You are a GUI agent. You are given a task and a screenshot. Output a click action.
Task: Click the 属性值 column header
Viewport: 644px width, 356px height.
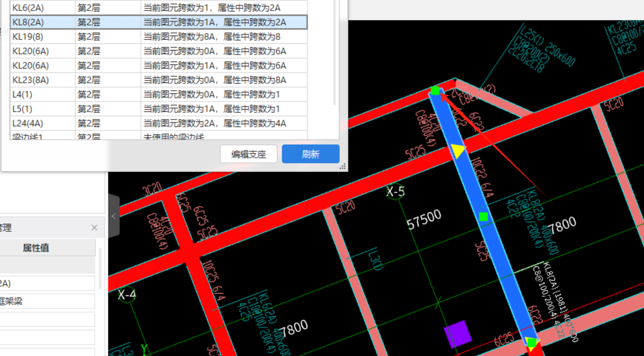(36, 248)
